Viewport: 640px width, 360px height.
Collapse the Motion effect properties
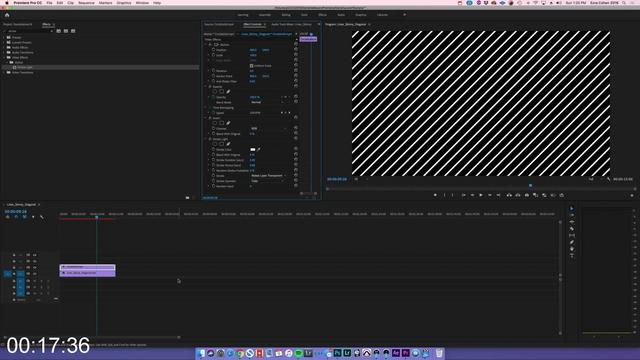[x=206, y=44]
